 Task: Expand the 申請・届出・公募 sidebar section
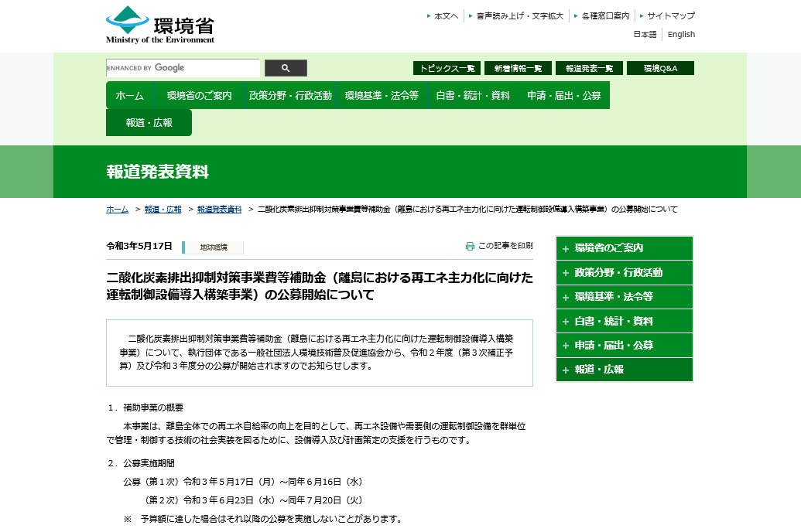pyautogui.click(x=624, y=346)
